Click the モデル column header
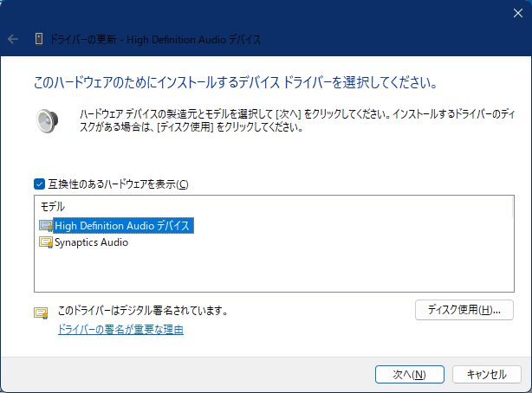 tap(53, 207)
